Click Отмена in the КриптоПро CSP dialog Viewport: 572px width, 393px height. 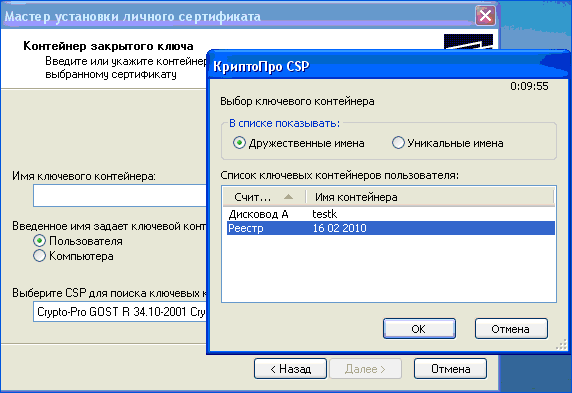pyautogui.click(x=511, y=329)
